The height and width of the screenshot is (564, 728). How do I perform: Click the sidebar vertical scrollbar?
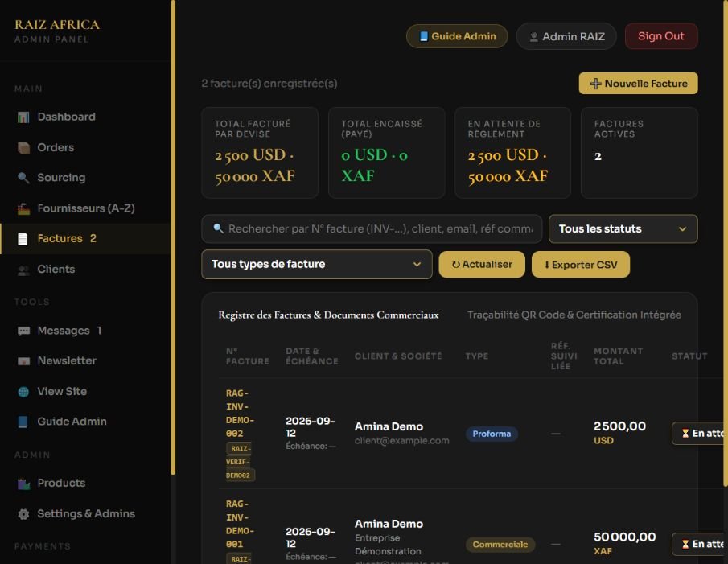coord(173,237)
